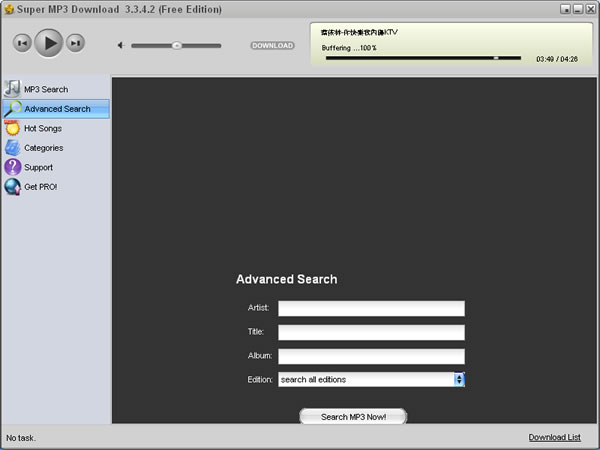Click the compact mode window button
The width and height of the screenshot is (600, 450).
pos(566,9)
